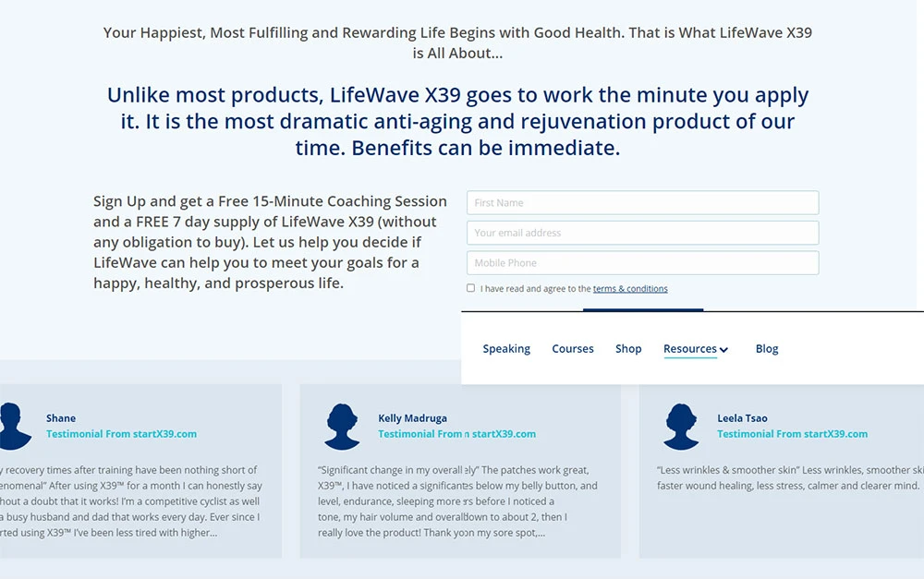The height and width of the screenshot is (579, 924).
Task: Click the 'Benefits can be immediate' headline
Action: [457, 121]
